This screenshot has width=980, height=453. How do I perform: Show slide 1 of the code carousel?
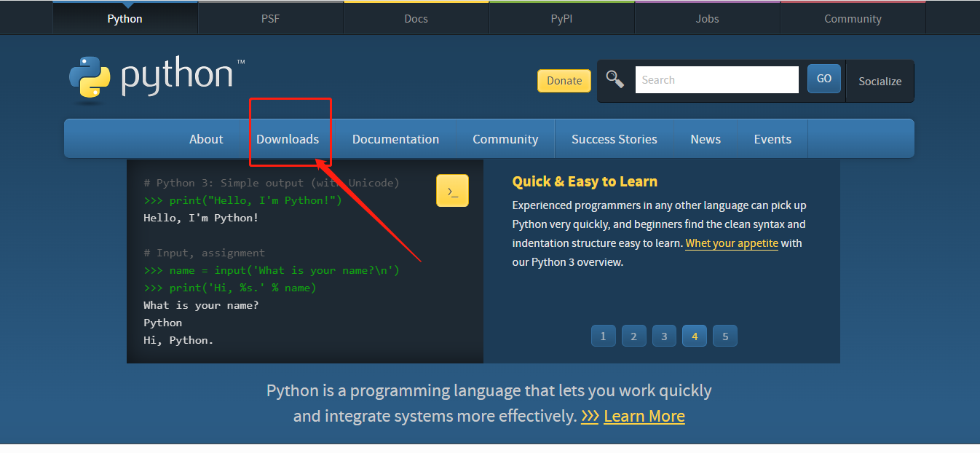pos(603,336)
